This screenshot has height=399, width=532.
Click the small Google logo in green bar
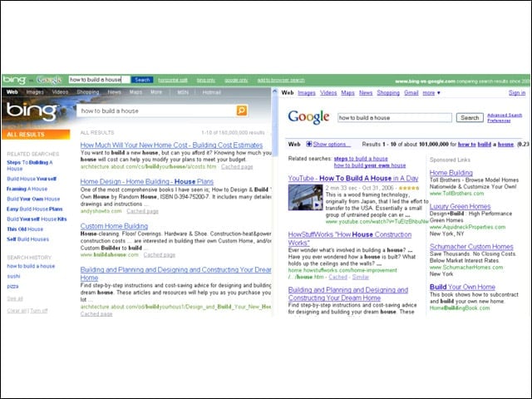(x=49, y=80)
